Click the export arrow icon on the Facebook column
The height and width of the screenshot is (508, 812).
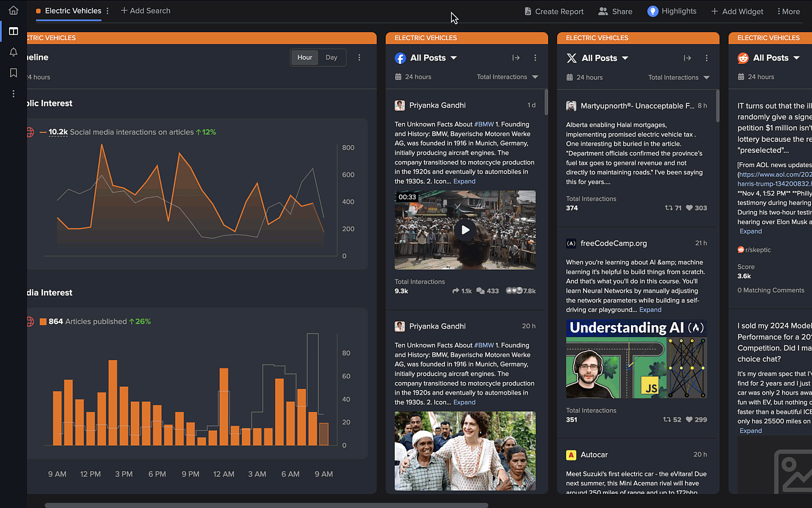tap(515, 58)
